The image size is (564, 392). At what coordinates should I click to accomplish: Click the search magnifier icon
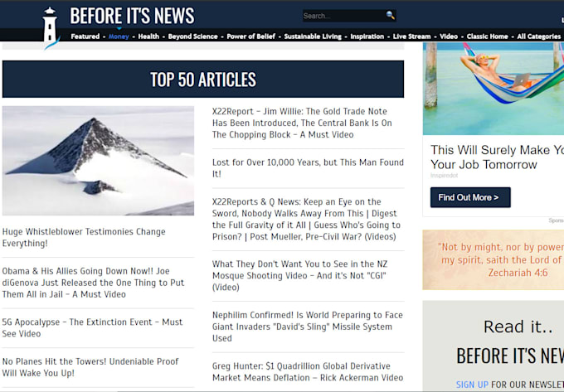point(390,15)
